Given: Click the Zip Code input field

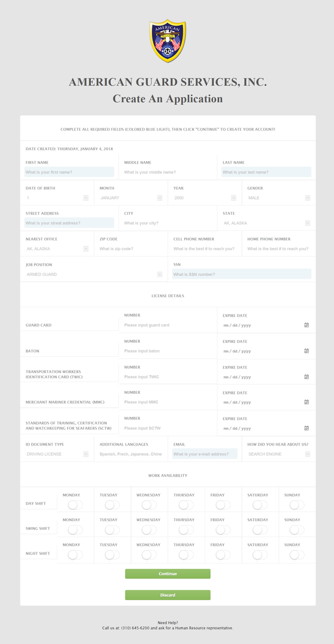Looking at the screenshot, I should point(131,249).
